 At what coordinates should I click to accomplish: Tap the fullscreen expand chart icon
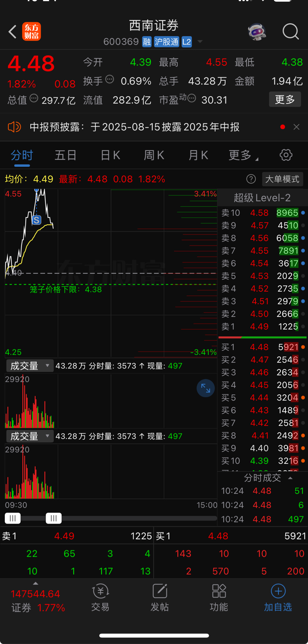206,388
